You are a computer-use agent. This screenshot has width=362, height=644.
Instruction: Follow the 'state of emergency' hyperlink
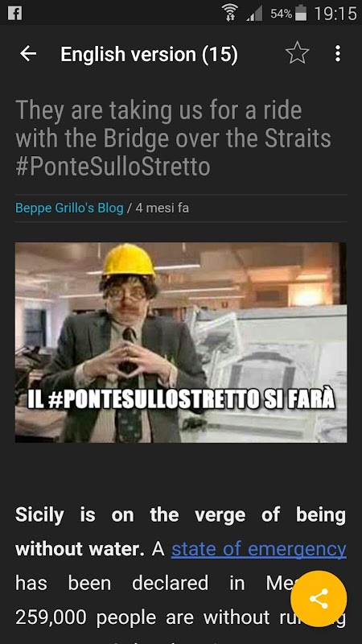coord(259,549)
